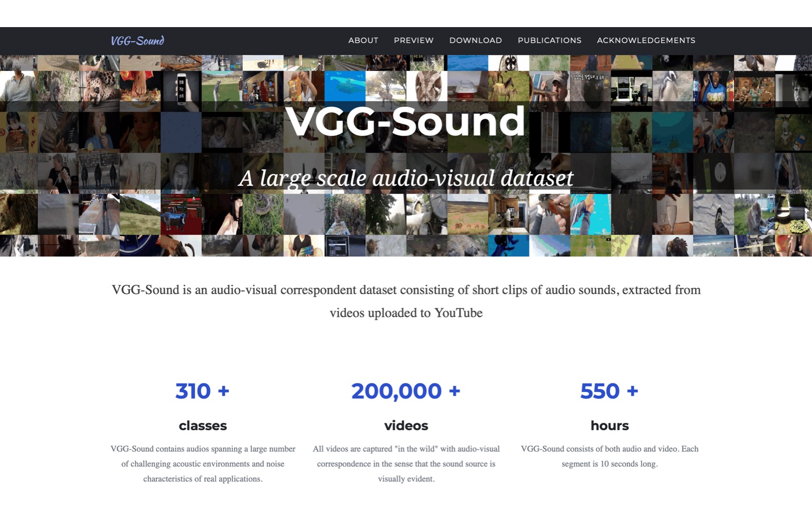Image resolution: width=812 pixels, height=508 pixels.
Task: Click the VGG-Sound logo in navbar
Action: pos(137,41)
